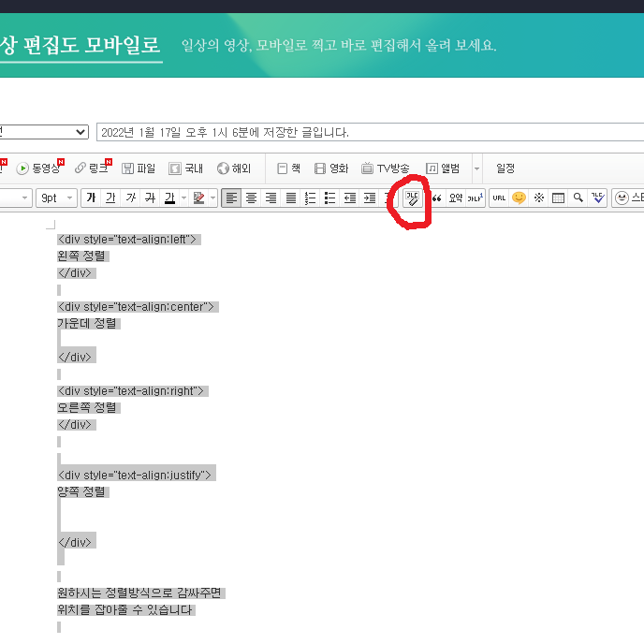Toggle bold 가 formatting

(91, 198)
